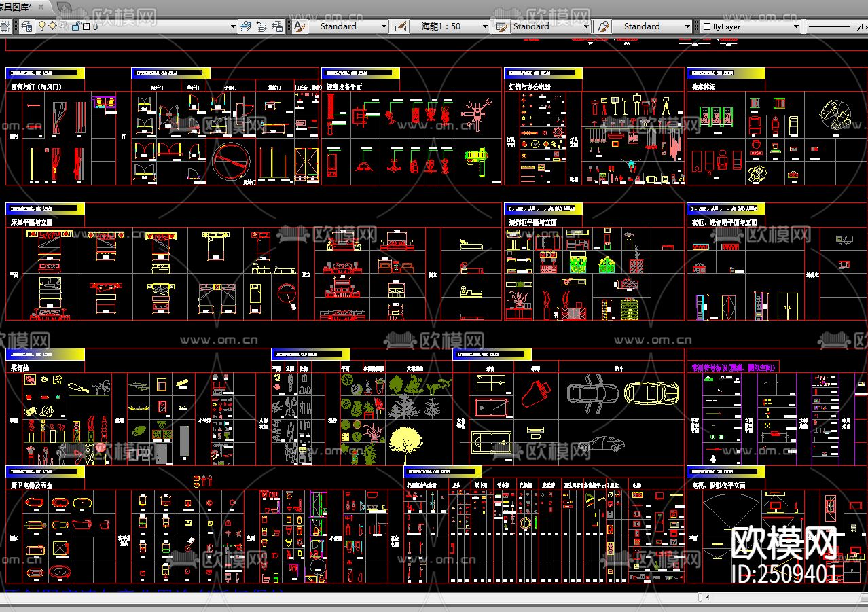Open the Text Style manager icon
This screenshot has width=868, height=612.
point(299,26)
